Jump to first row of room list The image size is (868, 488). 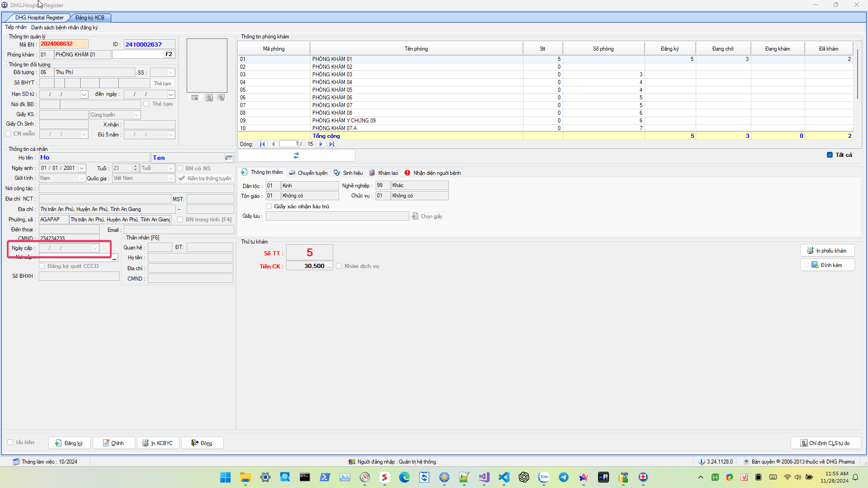tap(262, 144)
